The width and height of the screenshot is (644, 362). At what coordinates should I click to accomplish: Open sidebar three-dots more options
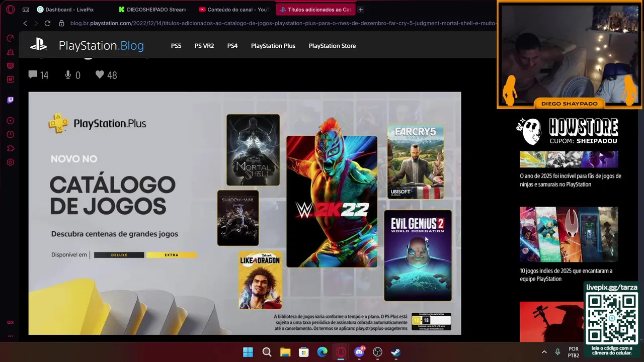[10, 336]
